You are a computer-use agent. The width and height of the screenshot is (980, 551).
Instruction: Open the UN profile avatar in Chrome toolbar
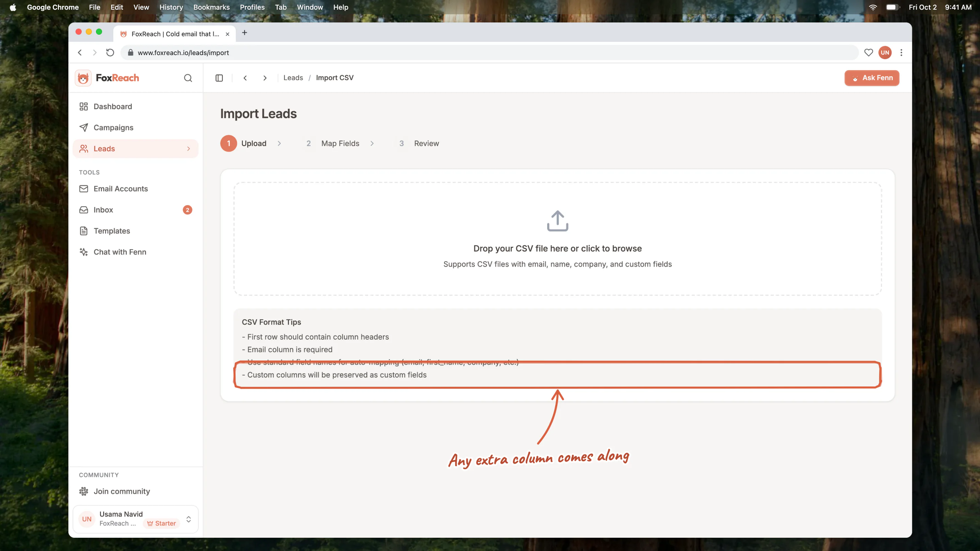tap(885, 52)
